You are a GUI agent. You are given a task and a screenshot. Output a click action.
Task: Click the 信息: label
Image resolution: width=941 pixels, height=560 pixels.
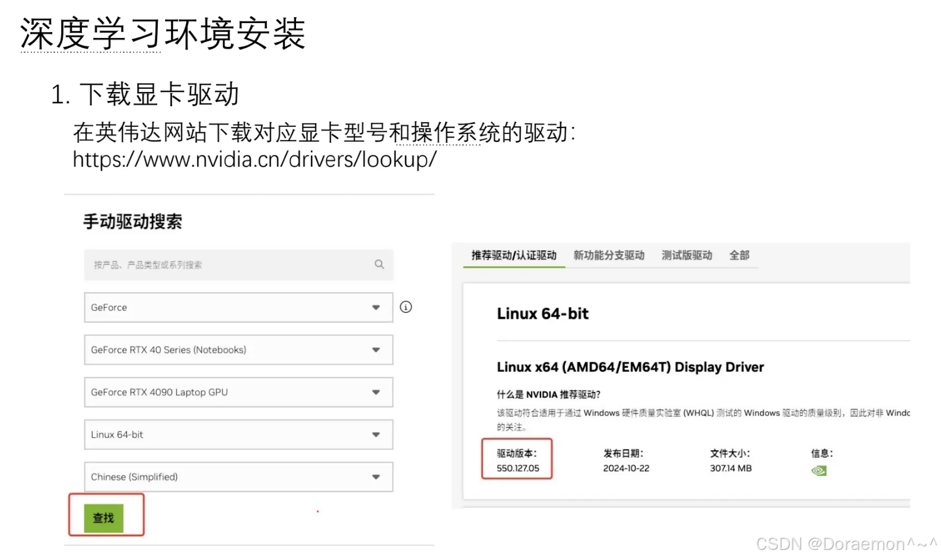822,453
